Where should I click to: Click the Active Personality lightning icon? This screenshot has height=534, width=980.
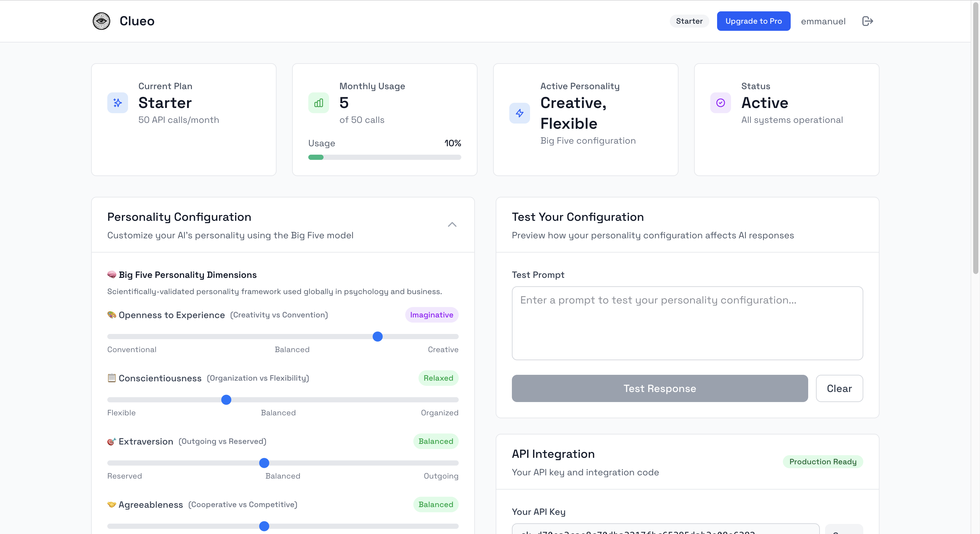point(519,113)
